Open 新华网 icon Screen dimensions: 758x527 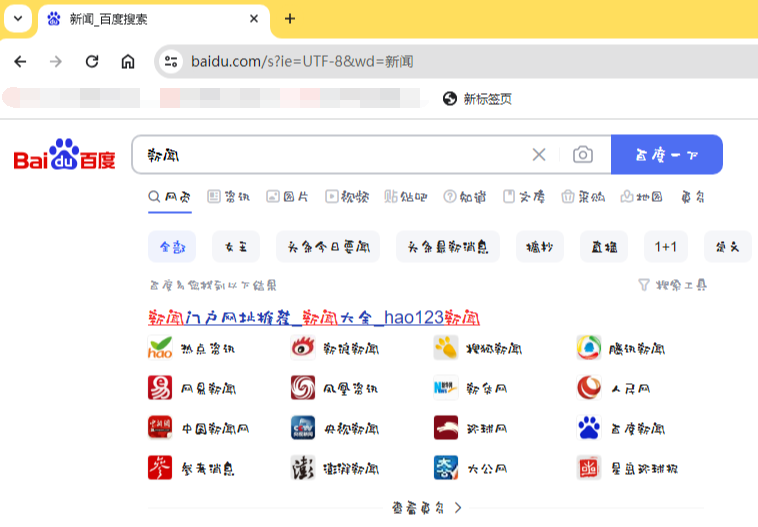click(446, 388)
